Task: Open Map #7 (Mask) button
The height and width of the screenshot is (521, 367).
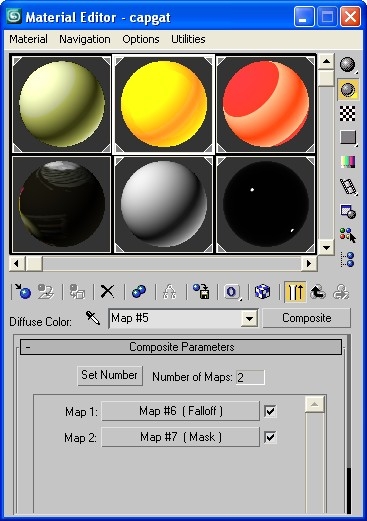Action: tap(180, 437)
